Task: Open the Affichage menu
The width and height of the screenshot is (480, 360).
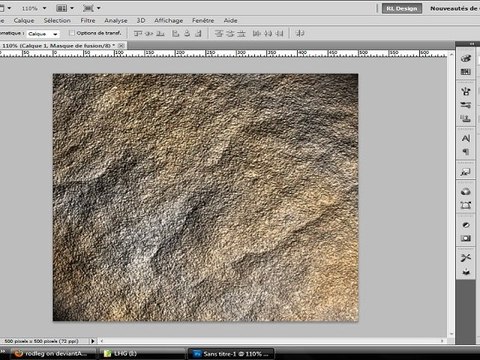Action: tap(169, 20)
